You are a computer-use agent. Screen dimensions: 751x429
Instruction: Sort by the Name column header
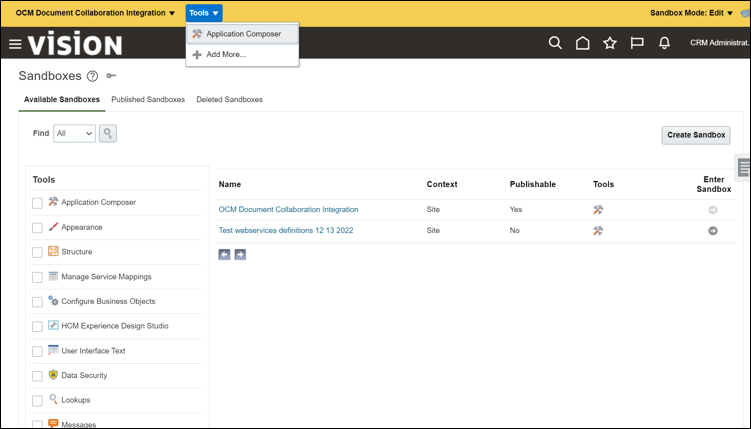click(229, 184)
